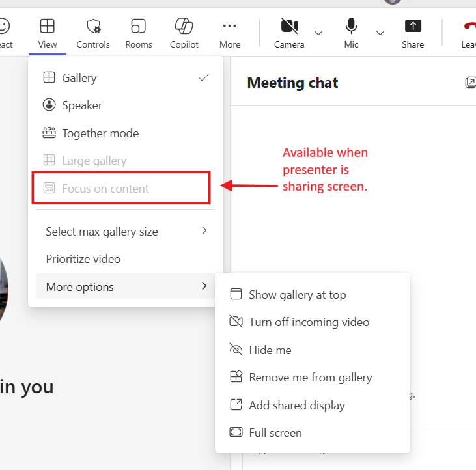Pop out the Meeting chat panel

pos(470,83)
